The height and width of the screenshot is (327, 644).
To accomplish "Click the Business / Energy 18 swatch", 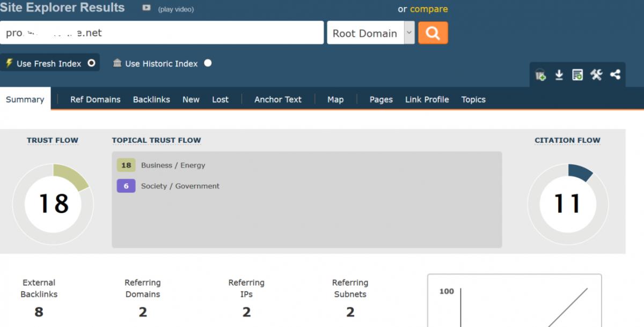I will [126, 165].
